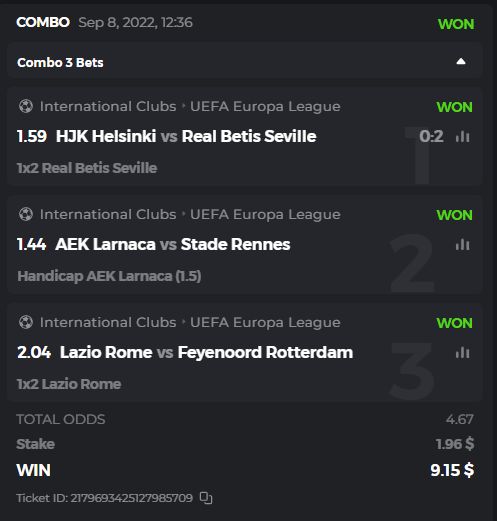The height and width of the screenshot is (521, 497).
Task: Collapse the Combo 3 Bets section arrow
Action: (x=461, y=61)
